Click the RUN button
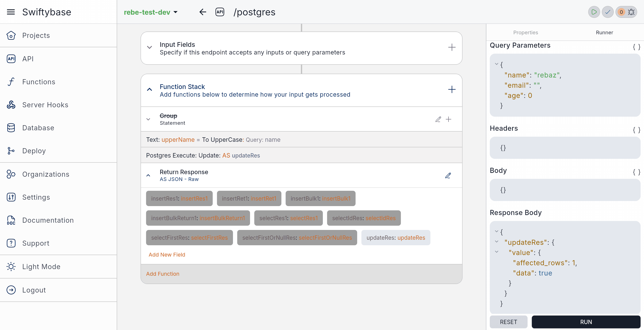The width and height of the screenshot is (644, 330). coord(586,322)
